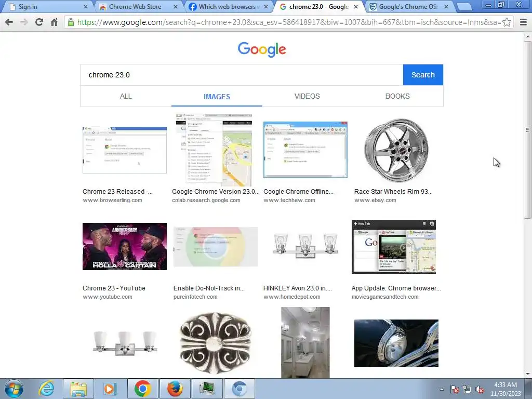Open Chrome 23 Released thumbnail image
Screen dimensions: 532x399
tap(125, 150)
